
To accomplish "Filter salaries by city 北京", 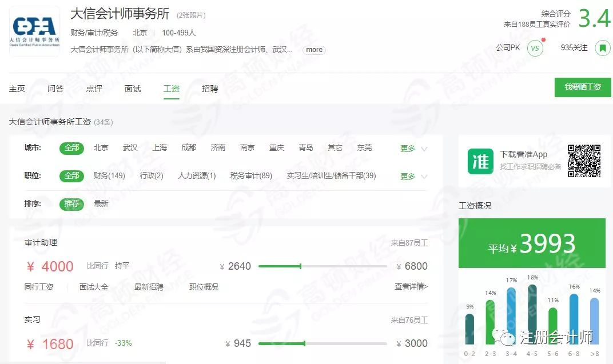I will tap(101, 147).
